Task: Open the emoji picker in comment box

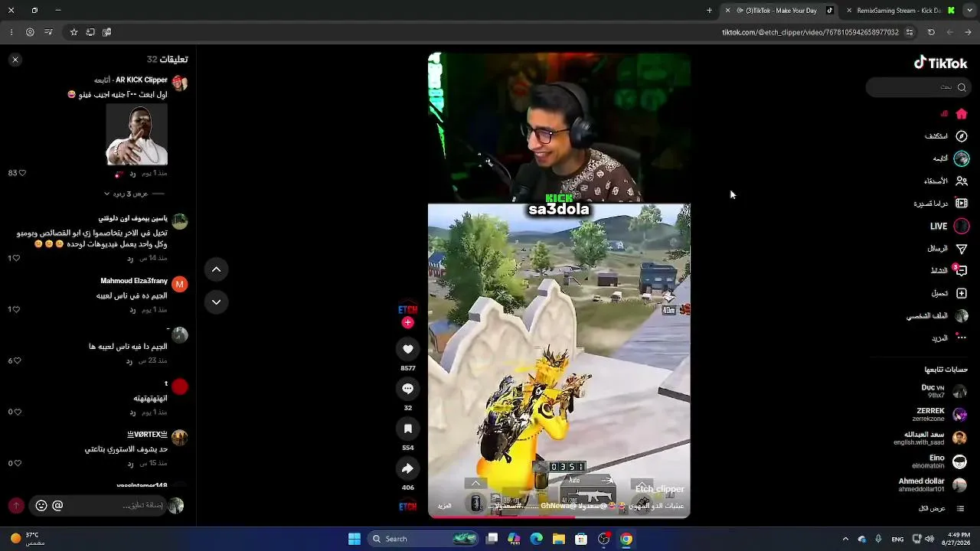Action: coord(41,505)
